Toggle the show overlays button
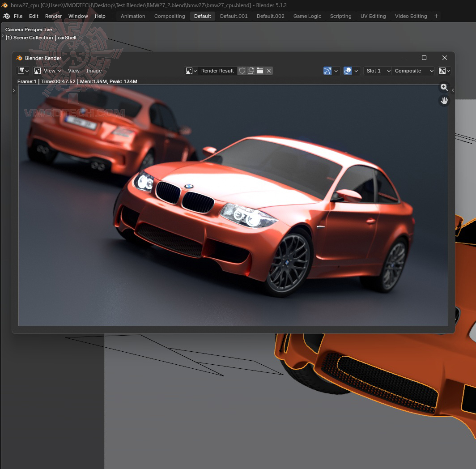This screenshot has height=469, width=476. 348,71
